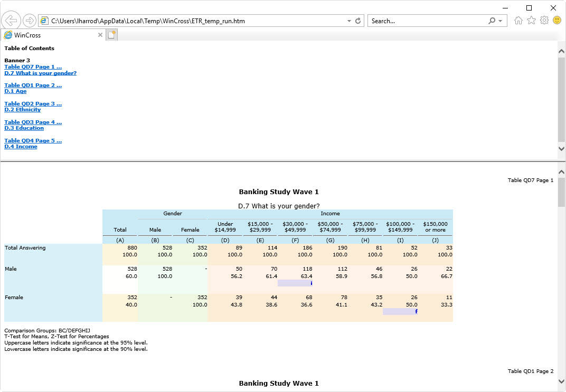Screen dimensions: 566x392
Task: Follow the D.3 Education link
Action: click(x=24, y=128)
